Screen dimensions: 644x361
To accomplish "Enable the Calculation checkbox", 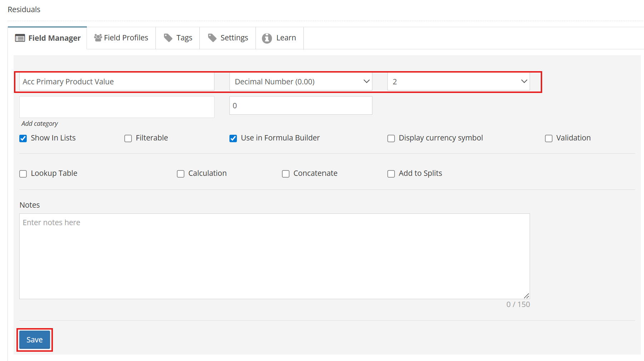I will (x=180, y=174).
